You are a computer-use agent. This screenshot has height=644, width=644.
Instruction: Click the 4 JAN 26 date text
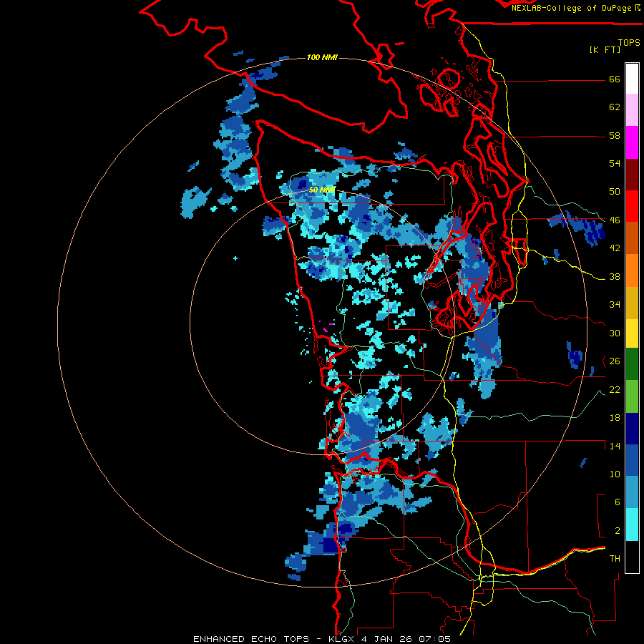coord(386,639)
